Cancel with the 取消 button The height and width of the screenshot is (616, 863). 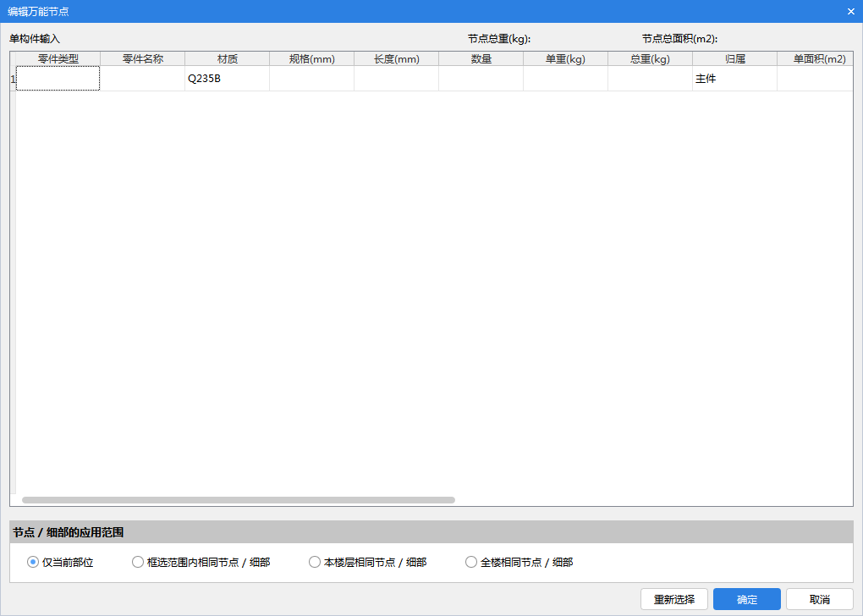(820, 599)
